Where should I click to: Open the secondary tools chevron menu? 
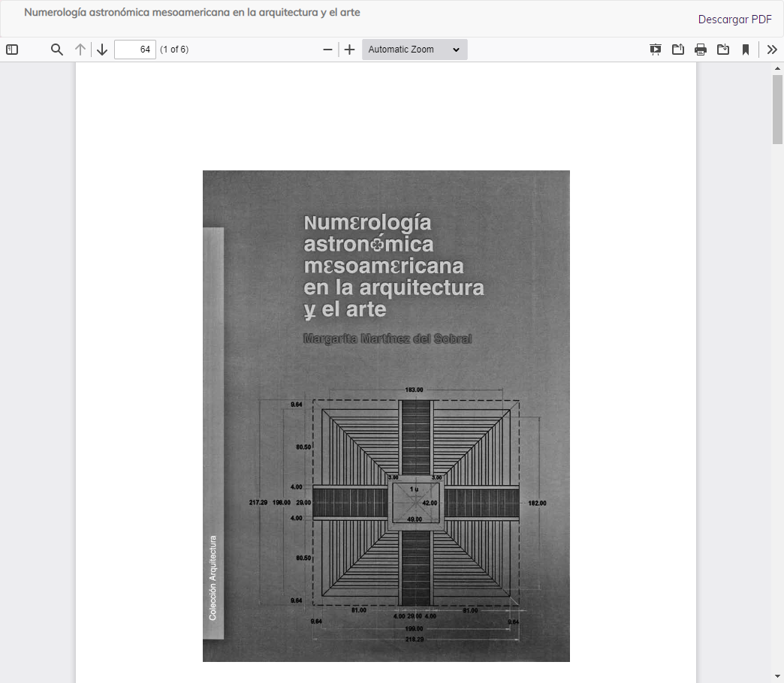[x=772, y=50]
